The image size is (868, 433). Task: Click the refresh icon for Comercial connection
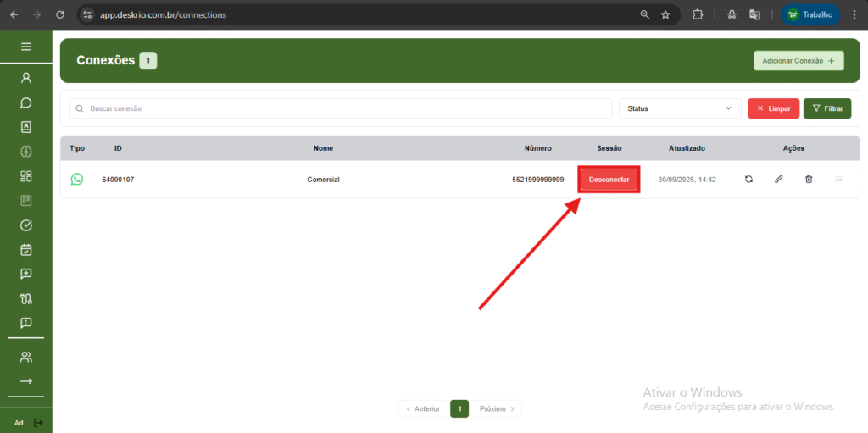748,180
